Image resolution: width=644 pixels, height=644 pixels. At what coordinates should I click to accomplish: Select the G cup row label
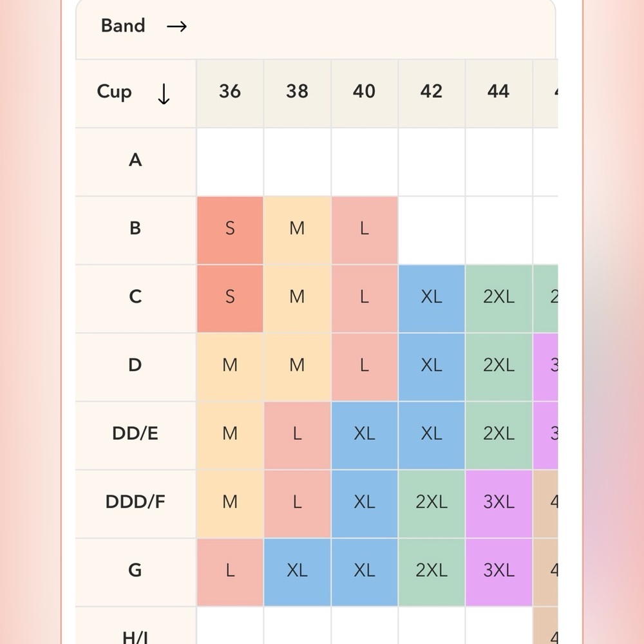(x=135, y=570)
